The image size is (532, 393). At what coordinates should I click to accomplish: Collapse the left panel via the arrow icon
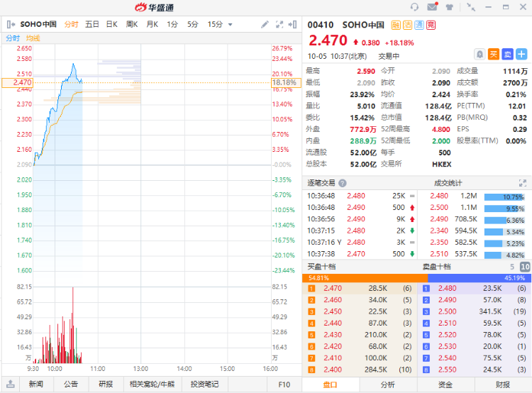11,24
